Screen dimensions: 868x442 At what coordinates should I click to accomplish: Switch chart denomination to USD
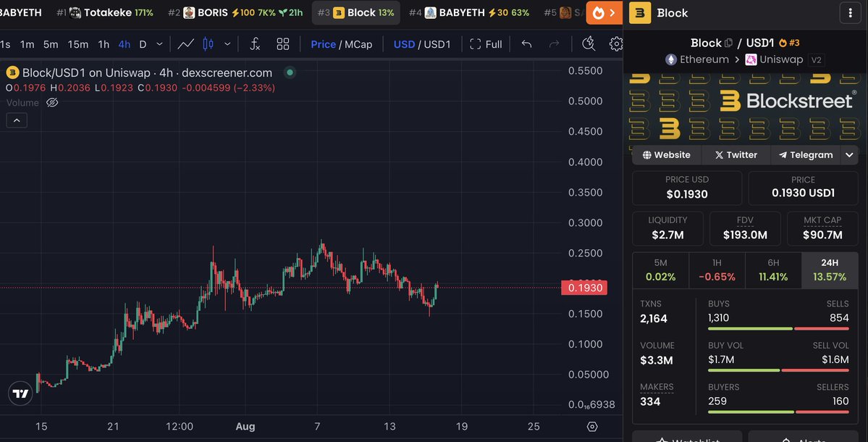[404, 44]
